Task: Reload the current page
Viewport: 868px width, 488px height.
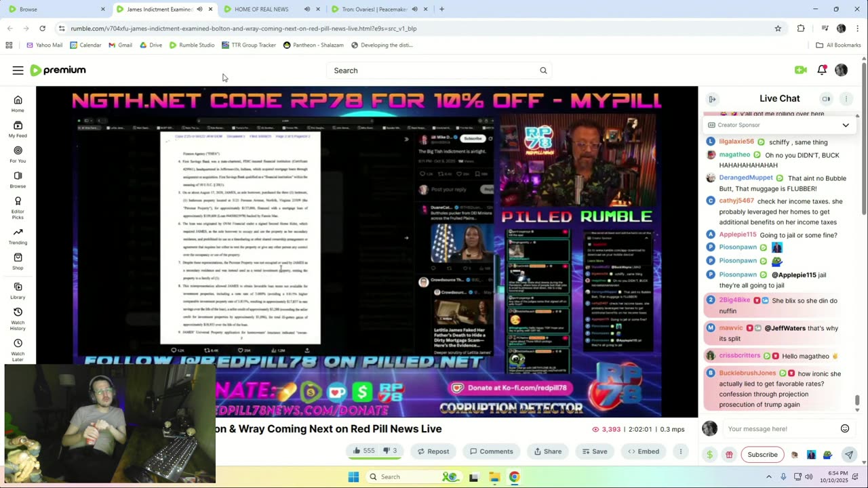Action: point(42,28)
